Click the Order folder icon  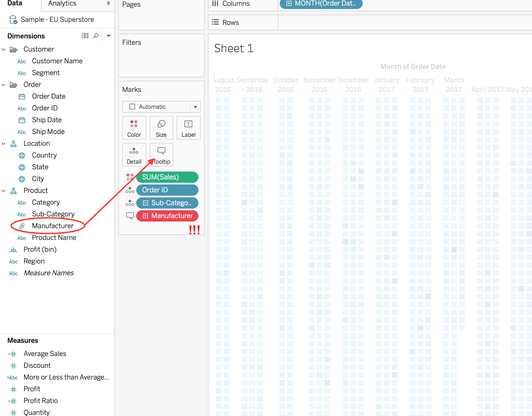14,85
